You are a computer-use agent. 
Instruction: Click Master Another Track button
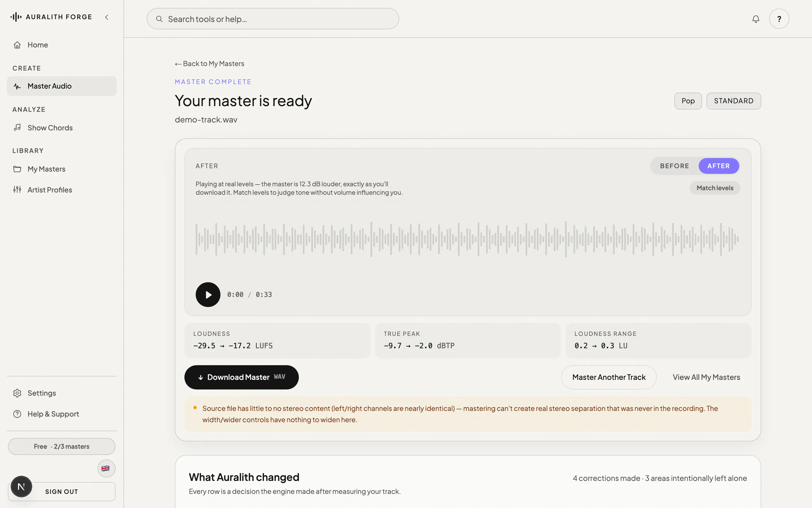tap(609, 377)
